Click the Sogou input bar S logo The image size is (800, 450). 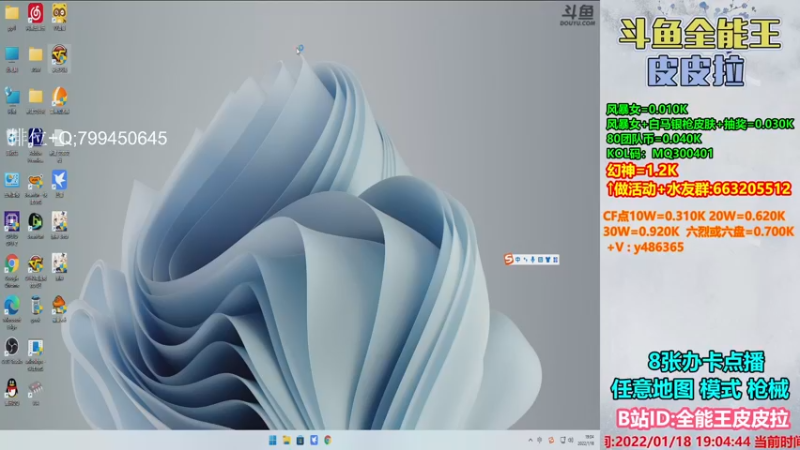[508, 259]
